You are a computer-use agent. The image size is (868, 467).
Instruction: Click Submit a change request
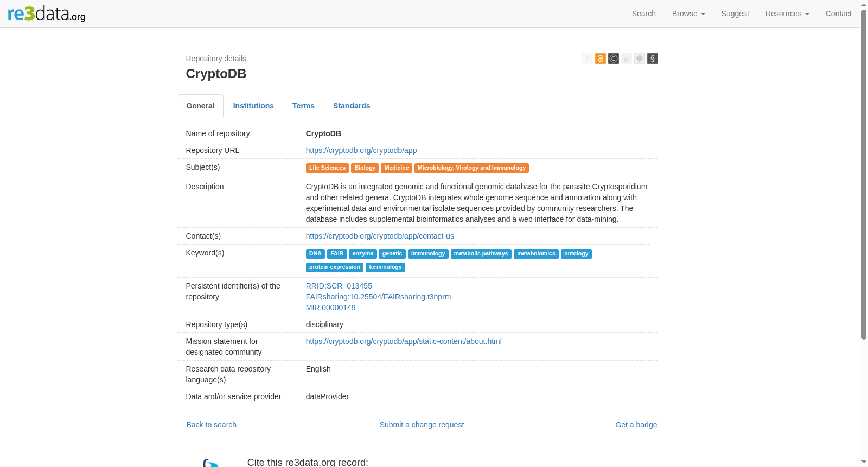tap(422, 425)
